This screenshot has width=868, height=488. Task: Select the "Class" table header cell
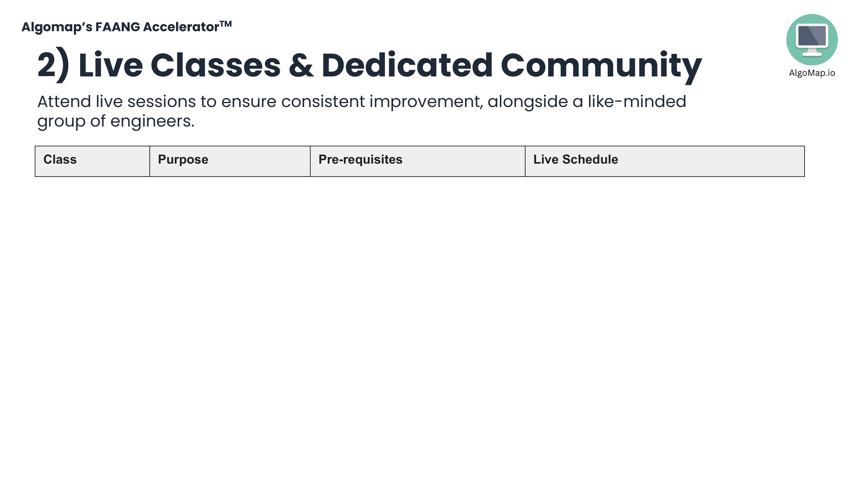[92, 161]
